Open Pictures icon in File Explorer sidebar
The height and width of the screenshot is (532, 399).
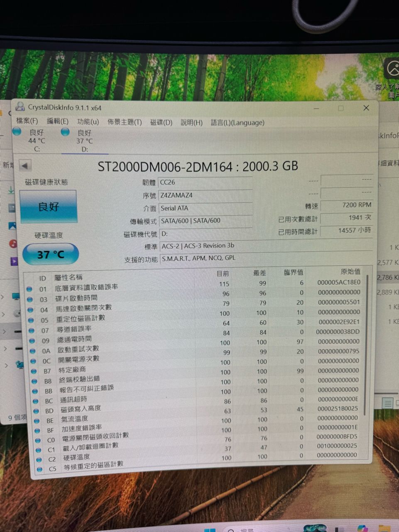click(x=12, y=226)
